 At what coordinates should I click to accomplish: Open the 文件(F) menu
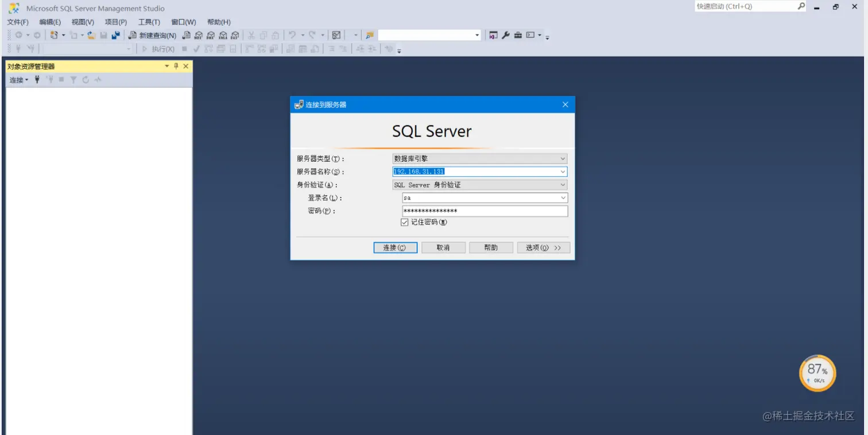[18, 22]
